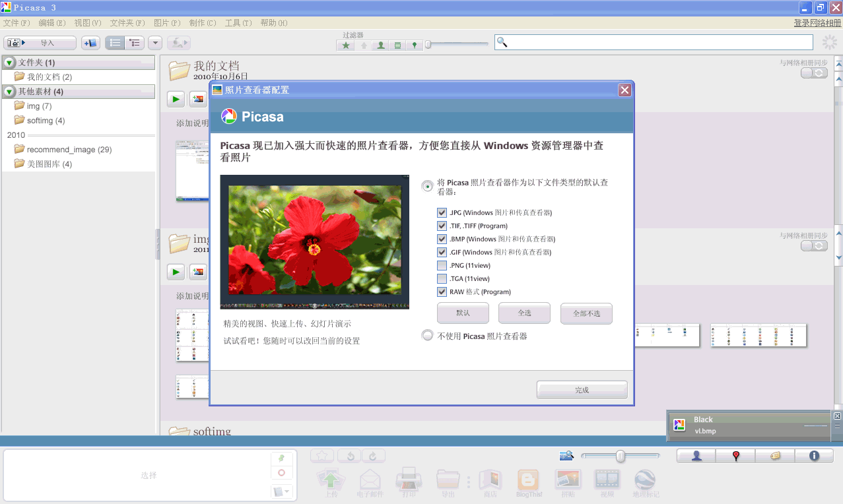Viewport: 843px width, 504px height.
Task: Uncheck the .JPG file type checkbox
Action: click(442, 212)
